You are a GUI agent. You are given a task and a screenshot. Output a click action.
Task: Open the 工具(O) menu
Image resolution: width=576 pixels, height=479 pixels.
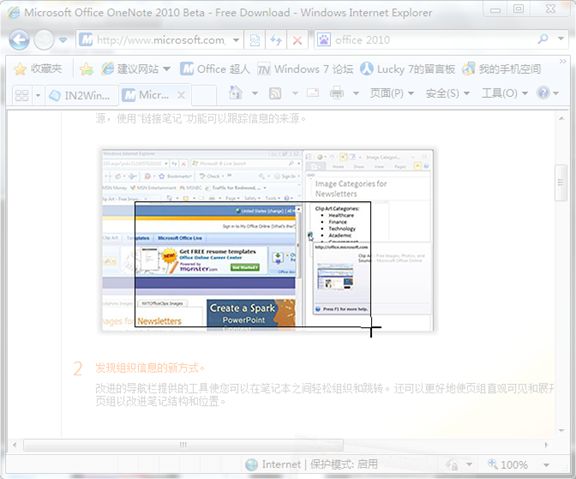click(x=504, y=93)
